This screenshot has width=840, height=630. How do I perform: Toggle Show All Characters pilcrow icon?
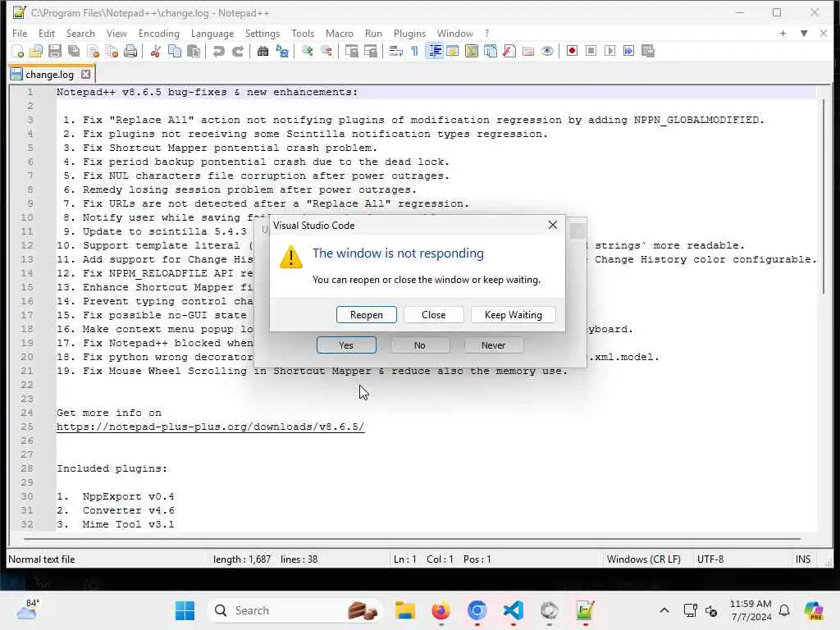pyautogui.click(x=414, y=52)
